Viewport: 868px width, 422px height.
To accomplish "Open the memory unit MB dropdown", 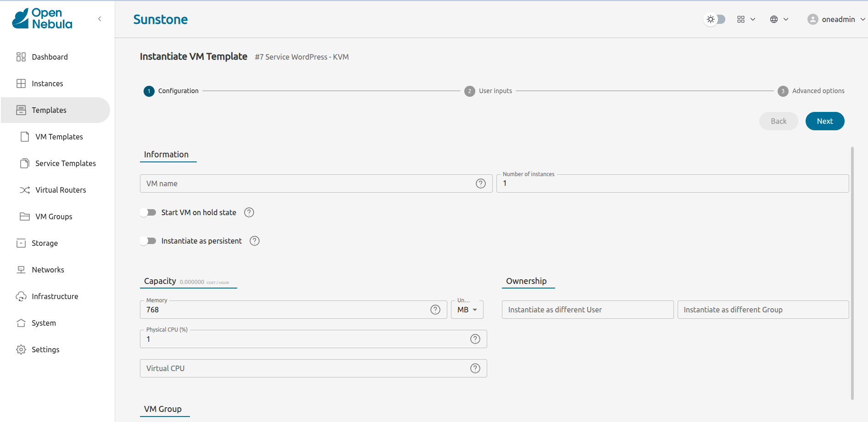I will coord(467,310).
